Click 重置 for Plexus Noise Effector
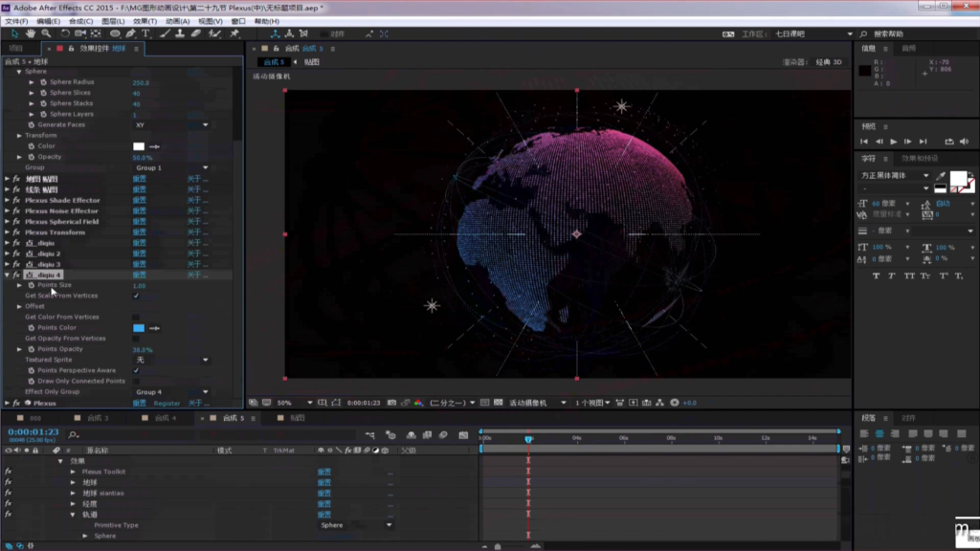The height and width of the screenshot is (551, 980). coord(139,211)
